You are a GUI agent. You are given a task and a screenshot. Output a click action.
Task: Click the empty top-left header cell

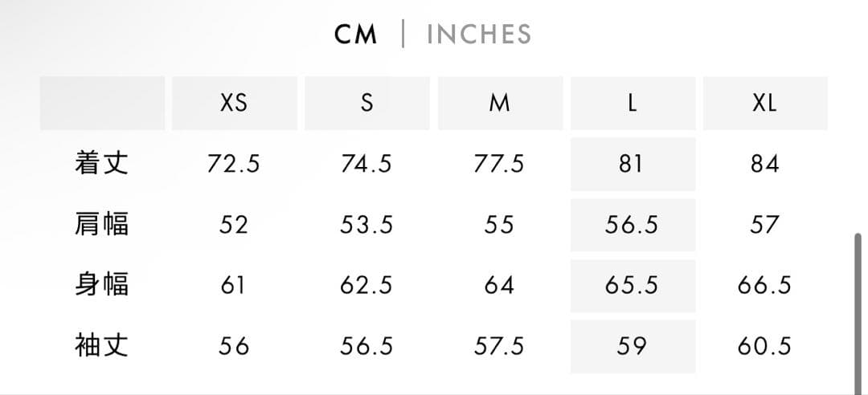(102, 104)
